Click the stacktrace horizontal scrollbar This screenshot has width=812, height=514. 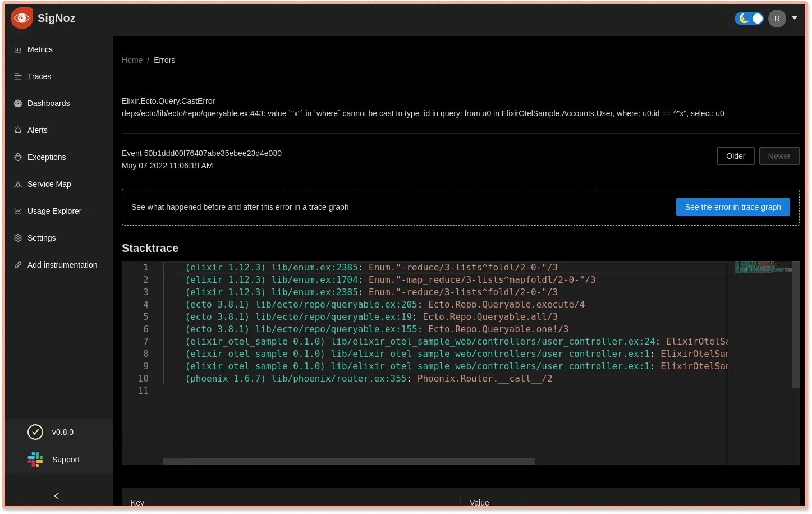pyautogui.click(x=349, y=462)
